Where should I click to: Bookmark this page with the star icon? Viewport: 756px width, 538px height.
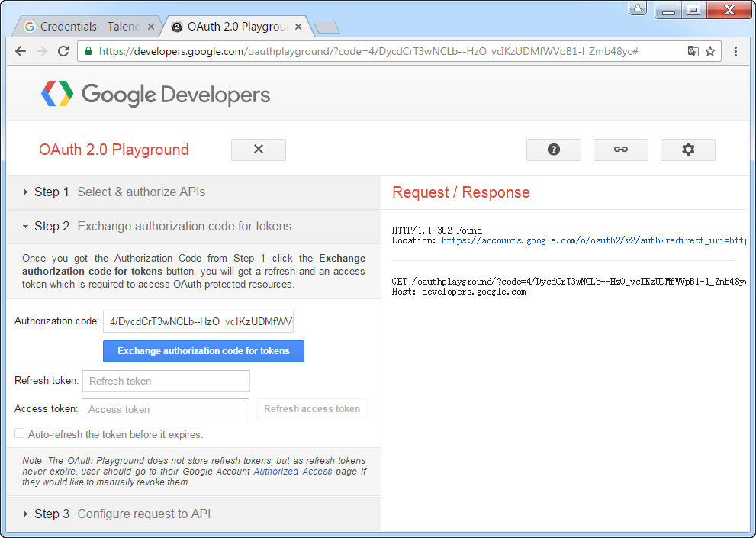coord(710,51)
